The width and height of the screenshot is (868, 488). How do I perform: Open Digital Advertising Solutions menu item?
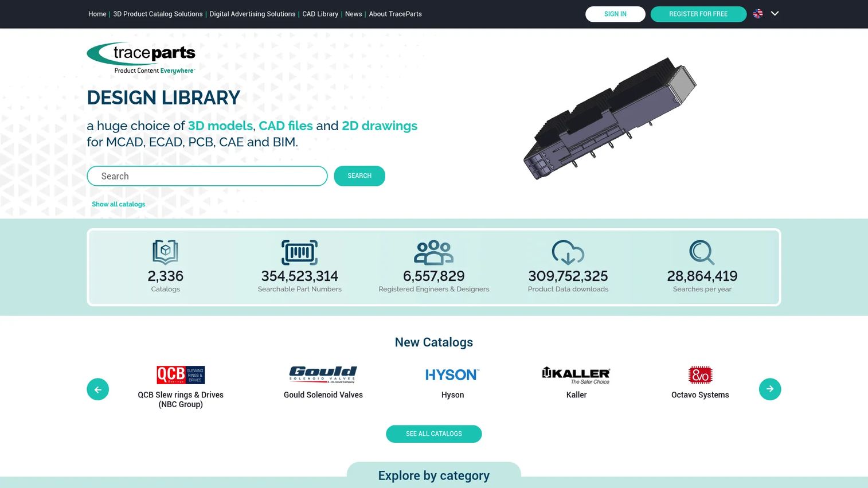point(252,14)
